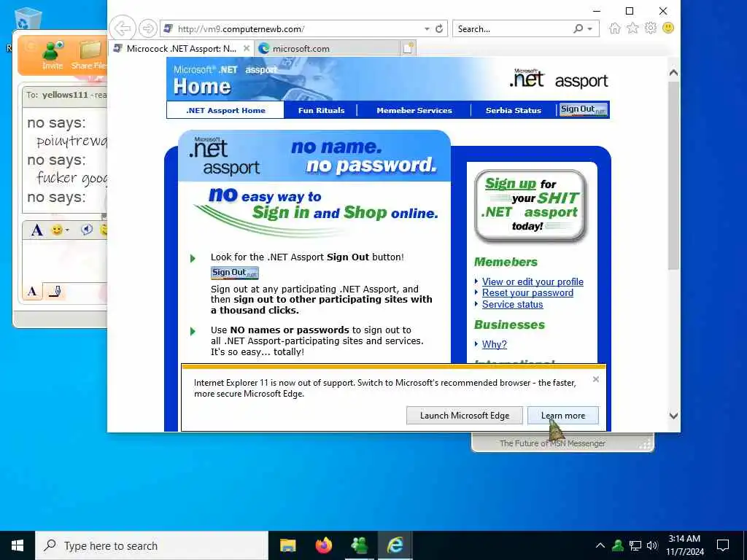Click the page scrollbar down arrow
Image resolution: width=747 pixels, height=560 pixels.
(673, 416)
